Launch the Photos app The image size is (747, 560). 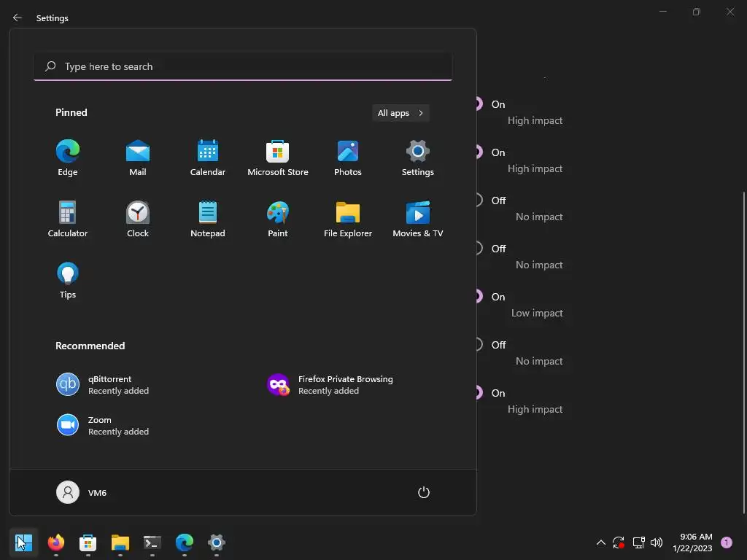(348, 158)
